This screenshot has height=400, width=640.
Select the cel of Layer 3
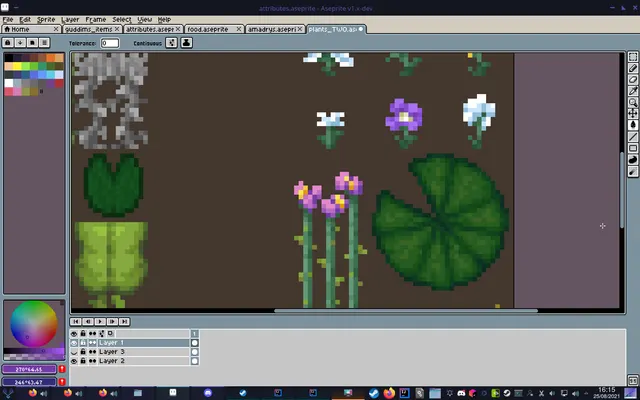(195, 352)
